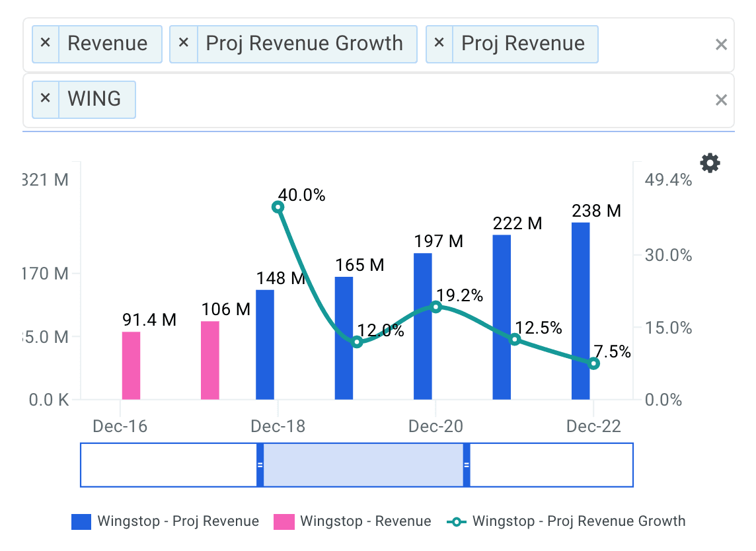
Task: Click inside the ticker input field
Action: 423,100
